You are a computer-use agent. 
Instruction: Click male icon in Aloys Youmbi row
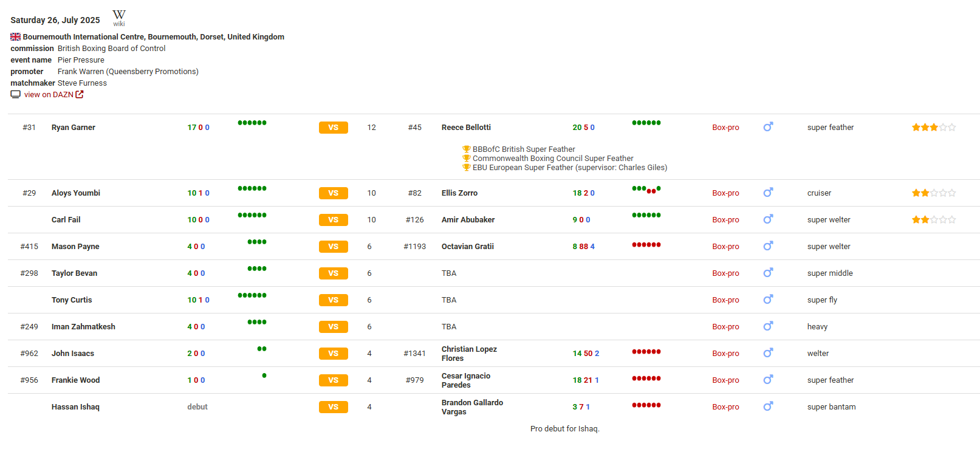pyautogui.click(x=768, y=193)
